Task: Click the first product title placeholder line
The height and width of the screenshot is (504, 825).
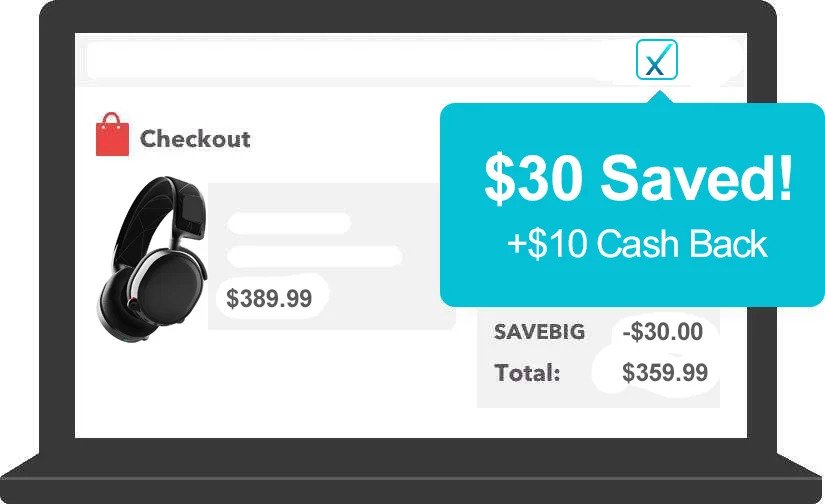Action: 288,223
